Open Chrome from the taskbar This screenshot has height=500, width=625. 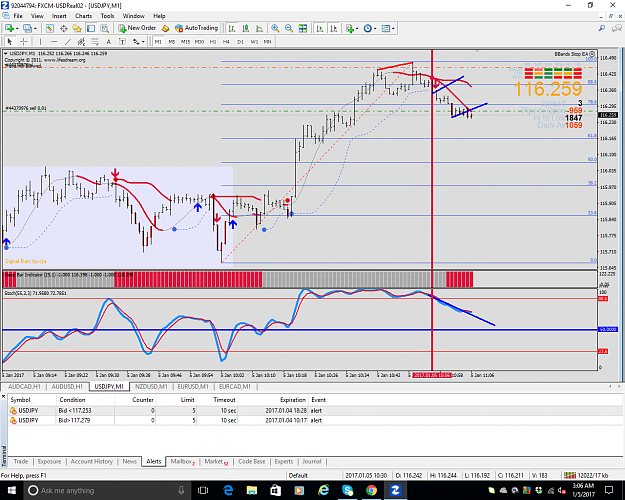[x=371, y=490]
